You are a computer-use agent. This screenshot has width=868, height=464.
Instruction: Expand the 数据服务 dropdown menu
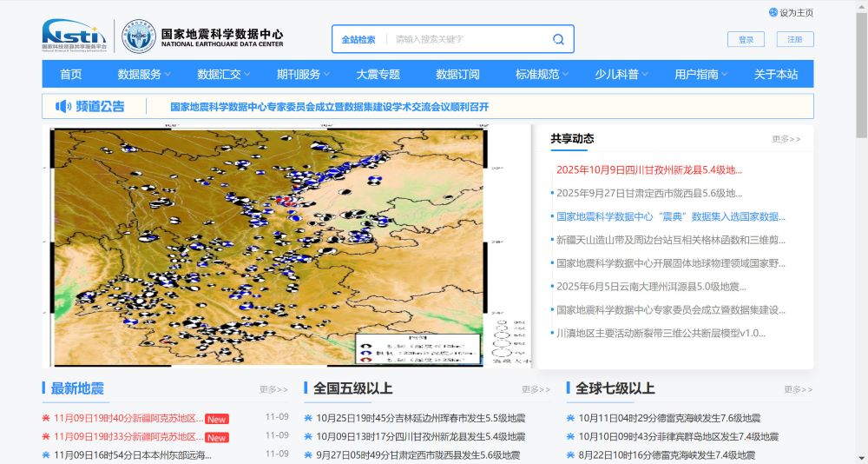tap(144, 75)
